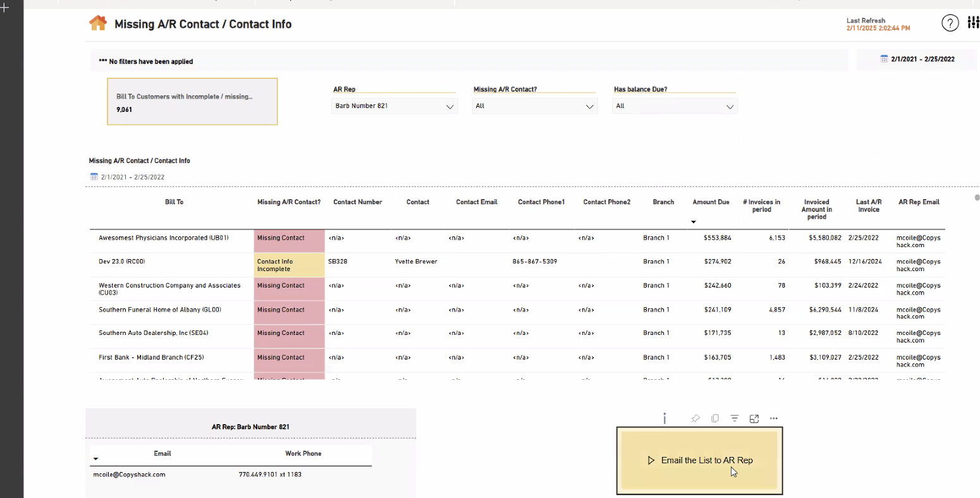Sort by Contact Email column header
The image size is (980, 498).
477,202
